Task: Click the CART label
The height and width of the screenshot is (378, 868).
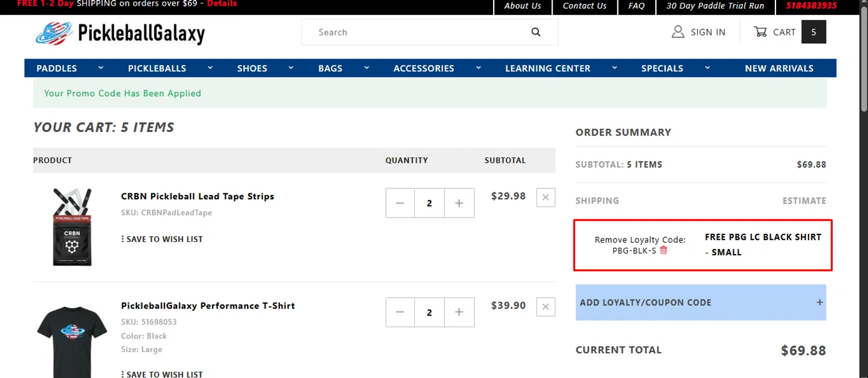Action: pyautogui.click(x=784, y=32)
